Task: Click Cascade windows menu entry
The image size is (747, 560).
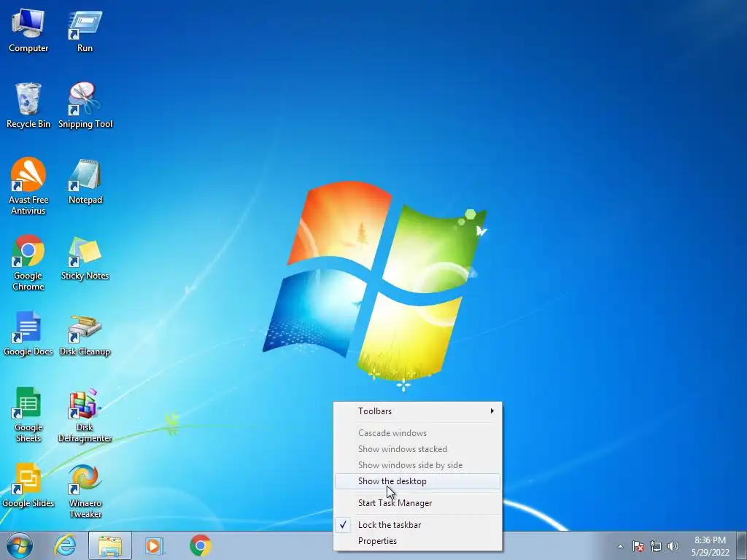Action: pyautogui.click(x=418, y=433)
